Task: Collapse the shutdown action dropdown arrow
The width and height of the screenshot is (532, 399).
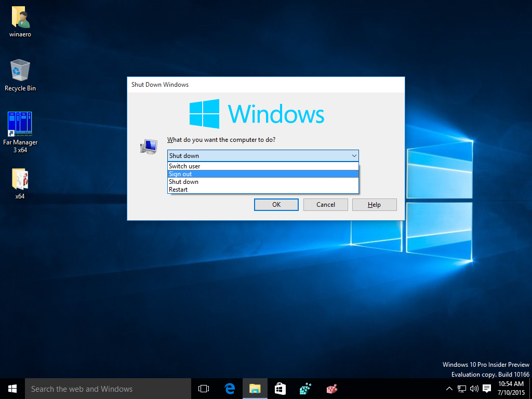Action: click(x=354, y=156)
